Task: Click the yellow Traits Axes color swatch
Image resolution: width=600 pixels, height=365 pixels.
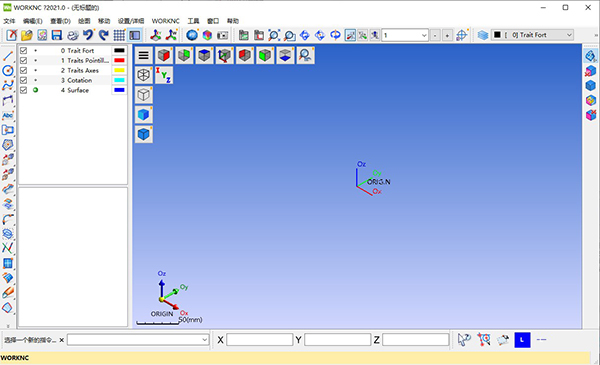Action: (119, 70)
